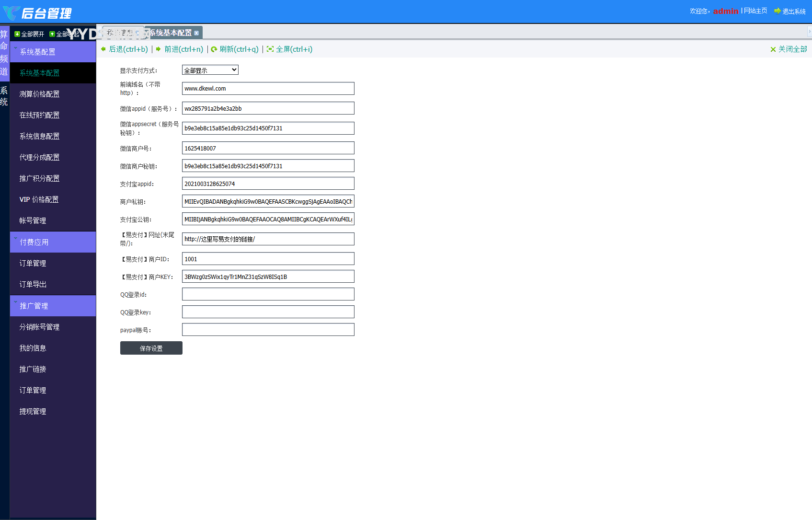This screenshot has height=520, width=812.
Task: Open 提现管理 in sidebar
Action: pos(53,411)
